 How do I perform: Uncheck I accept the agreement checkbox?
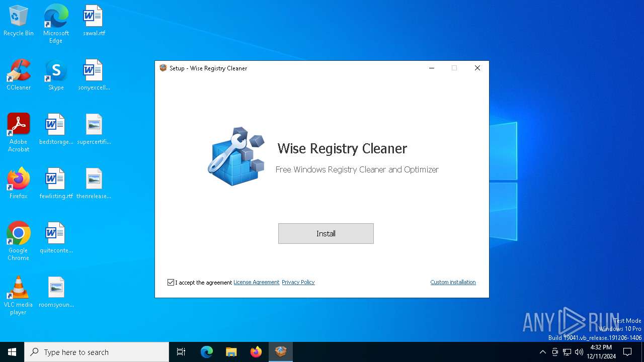click(x=171, y=283)
